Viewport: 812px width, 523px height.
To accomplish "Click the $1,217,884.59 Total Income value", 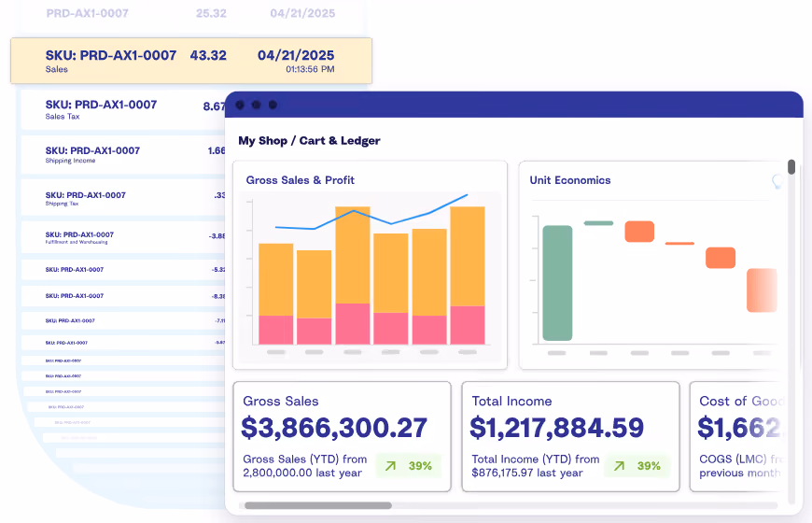I will pyautogui.click(x=556, y=428).
